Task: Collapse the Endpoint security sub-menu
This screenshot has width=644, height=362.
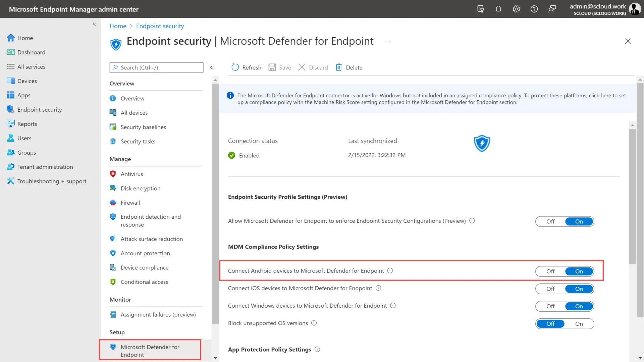Action: pos(212,67)
